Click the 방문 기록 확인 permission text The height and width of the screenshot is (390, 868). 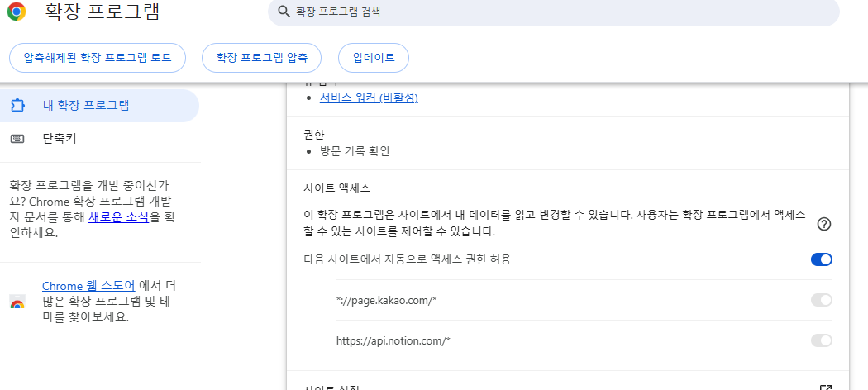click(x=355, y=151)
